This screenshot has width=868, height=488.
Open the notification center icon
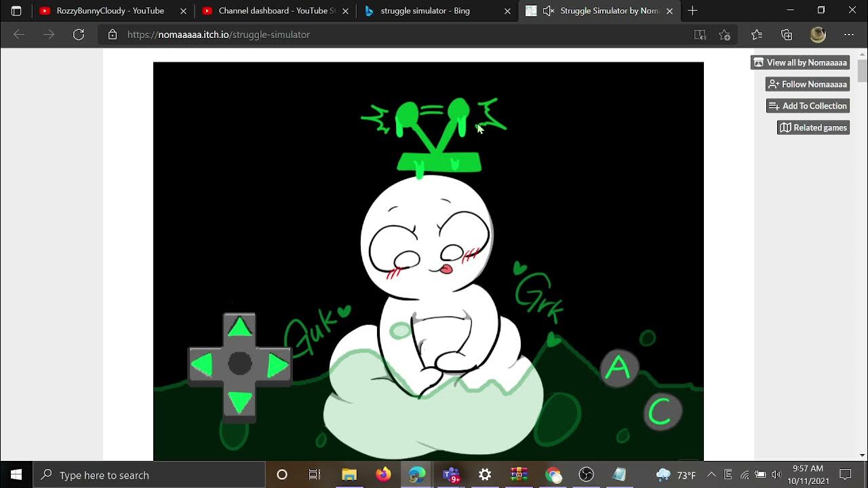point(846,475)
